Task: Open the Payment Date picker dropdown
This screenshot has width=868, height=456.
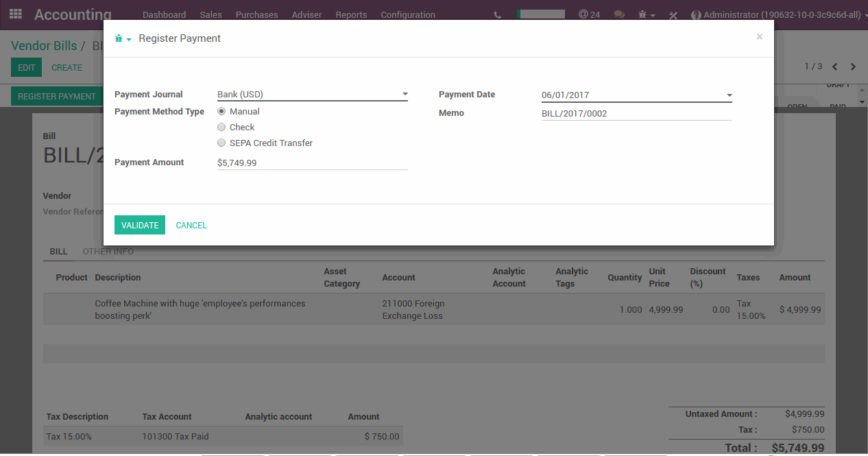Action: click(729, 95)
